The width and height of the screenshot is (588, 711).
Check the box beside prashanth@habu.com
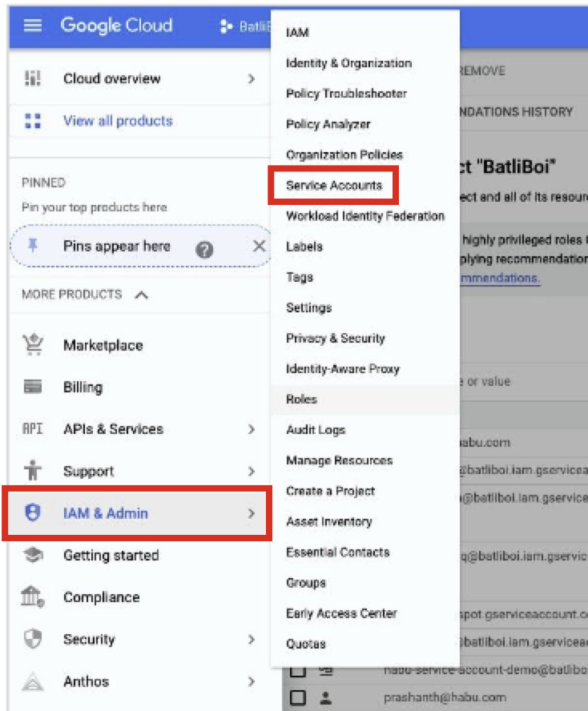click(298, 697)
